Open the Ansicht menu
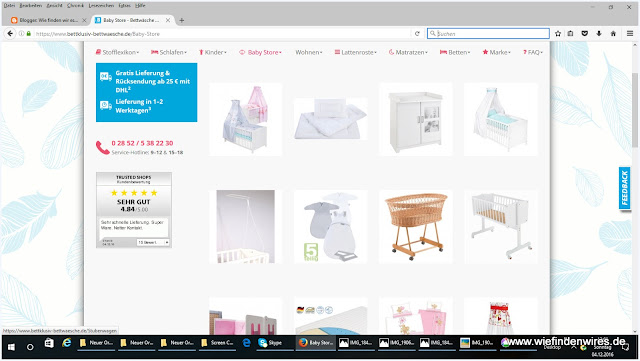Viewport: 640px width, 361px height. click(54, 6)
